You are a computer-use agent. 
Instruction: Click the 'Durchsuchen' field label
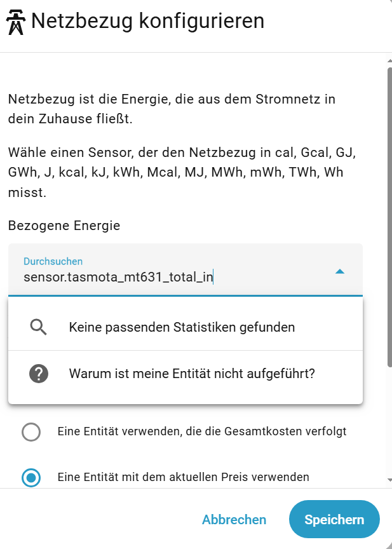pos(53,261)
